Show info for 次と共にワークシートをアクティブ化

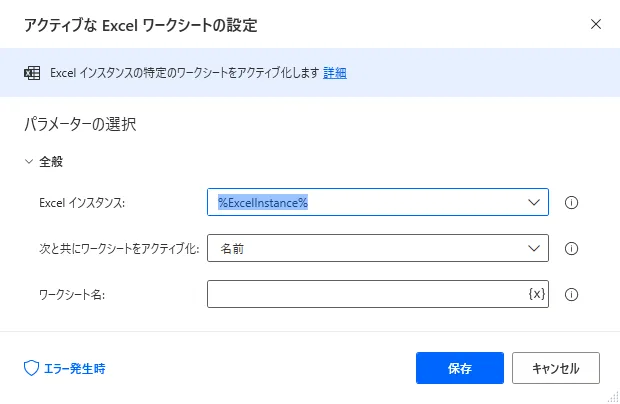point(573,249)
